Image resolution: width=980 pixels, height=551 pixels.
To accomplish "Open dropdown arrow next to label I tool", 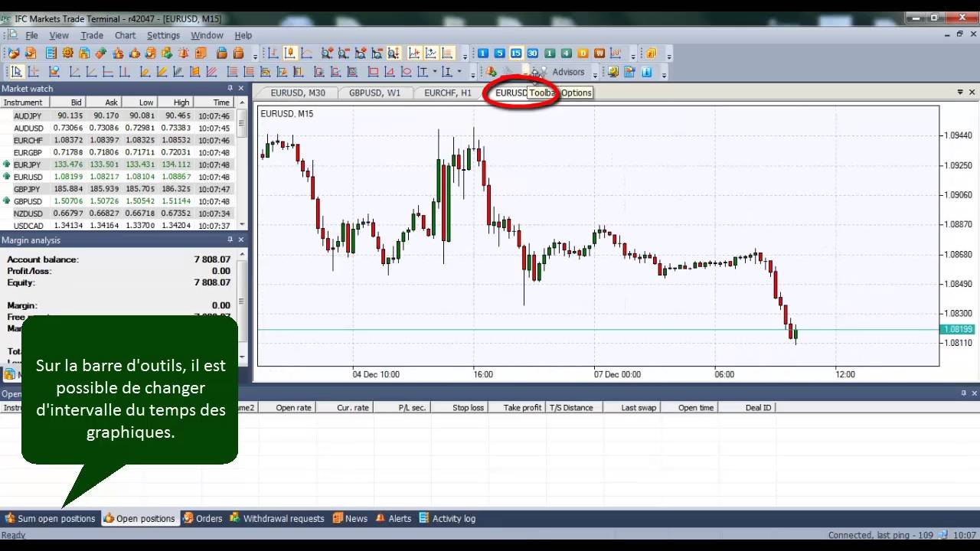I will pos(459,72).
